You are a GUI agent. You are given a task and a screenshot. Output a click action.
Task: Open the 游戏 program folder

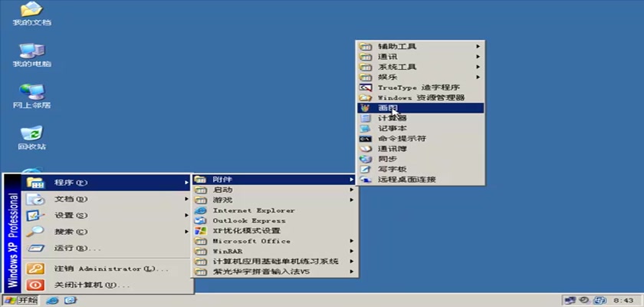coord(274,200)
